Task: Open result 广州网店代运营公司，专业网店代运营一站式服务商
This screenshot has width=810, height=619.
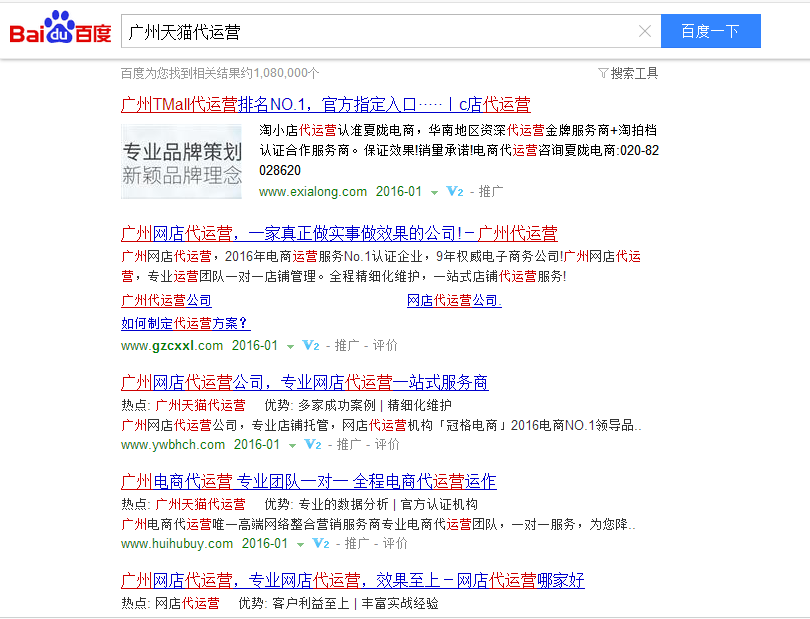Action: (x=305, y=382)
